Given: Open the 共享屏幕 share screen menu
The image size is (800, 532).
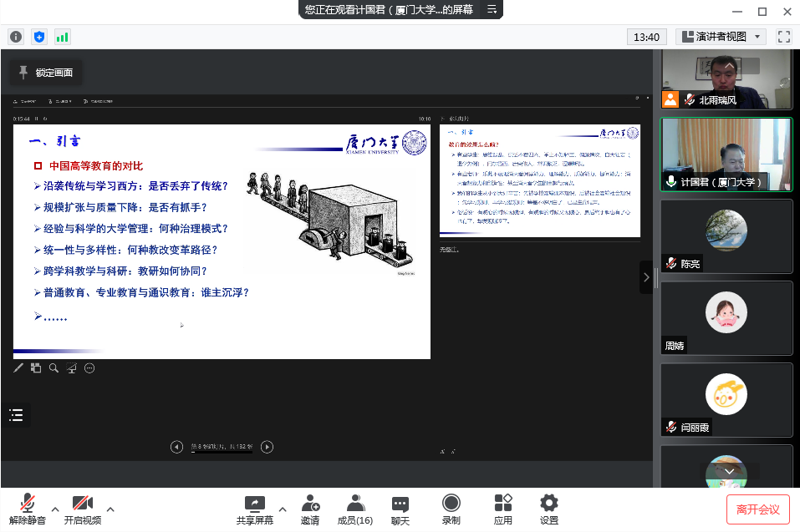Looking at the screenshot, I should tap(254, 509).
